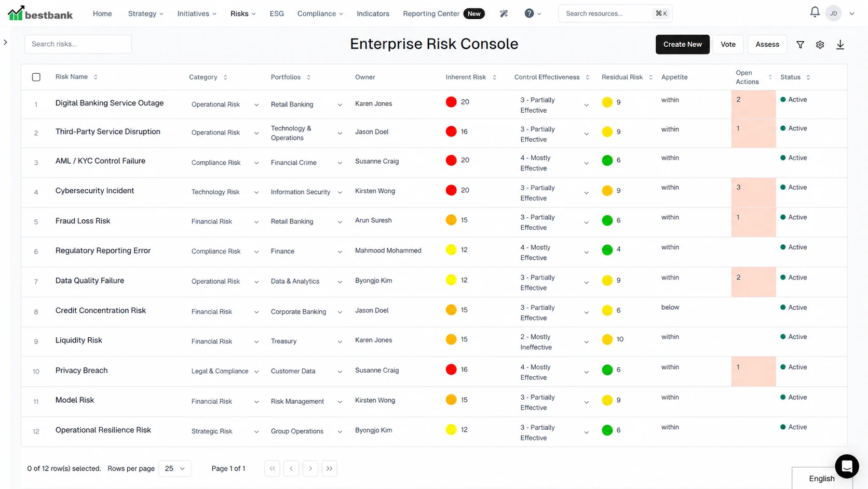Sort by Status column arrows

point(808,77)
